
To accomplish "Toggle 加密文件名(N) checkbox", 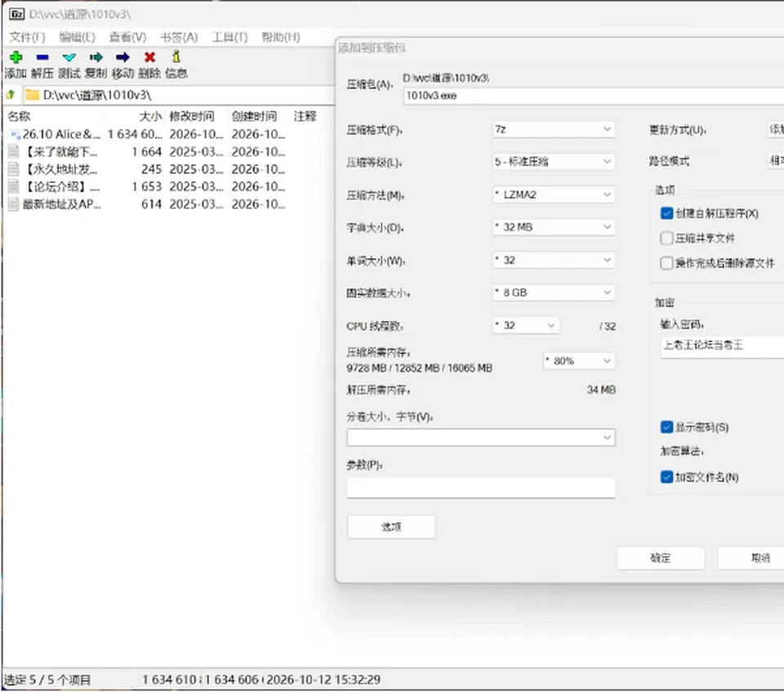I will 666,477.
